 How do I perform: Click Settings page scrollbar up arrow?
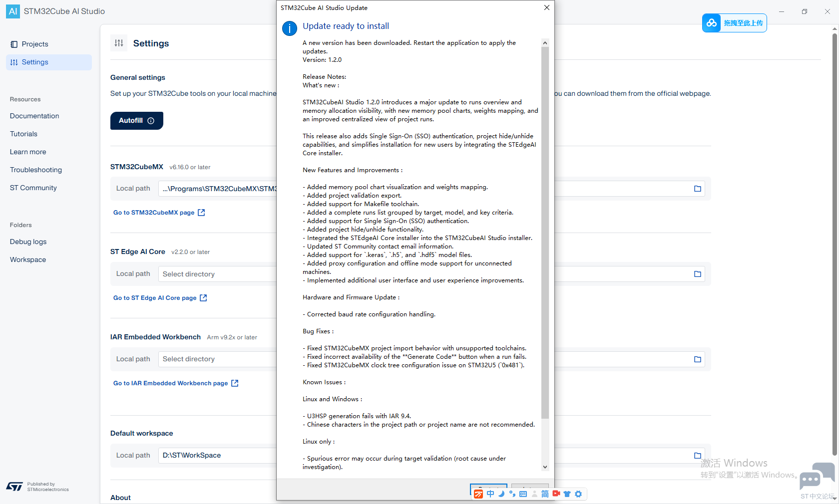pyautogui.click(x=835, y=29)
